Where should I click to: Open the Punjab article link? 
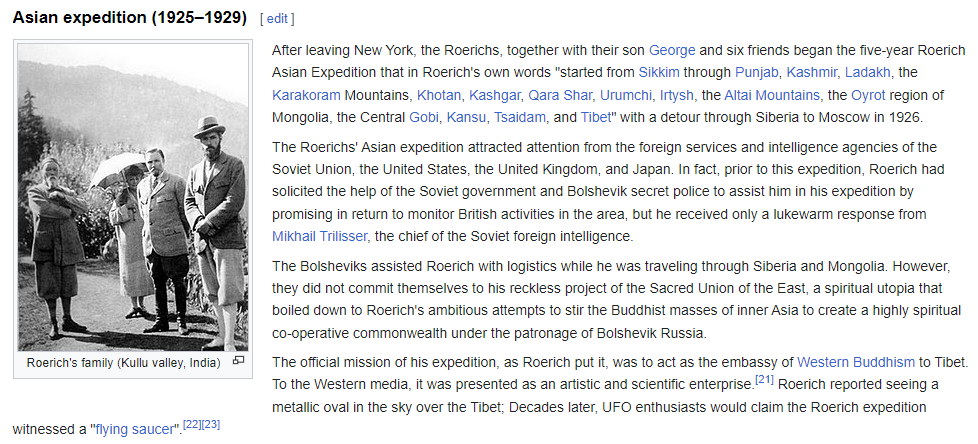[756, 72]
